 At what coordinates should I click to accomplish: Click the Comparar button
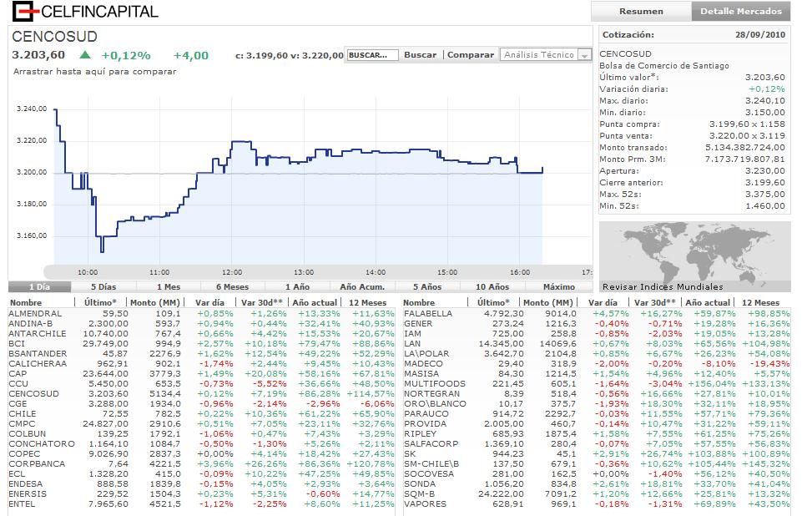(x=470, y=55)
